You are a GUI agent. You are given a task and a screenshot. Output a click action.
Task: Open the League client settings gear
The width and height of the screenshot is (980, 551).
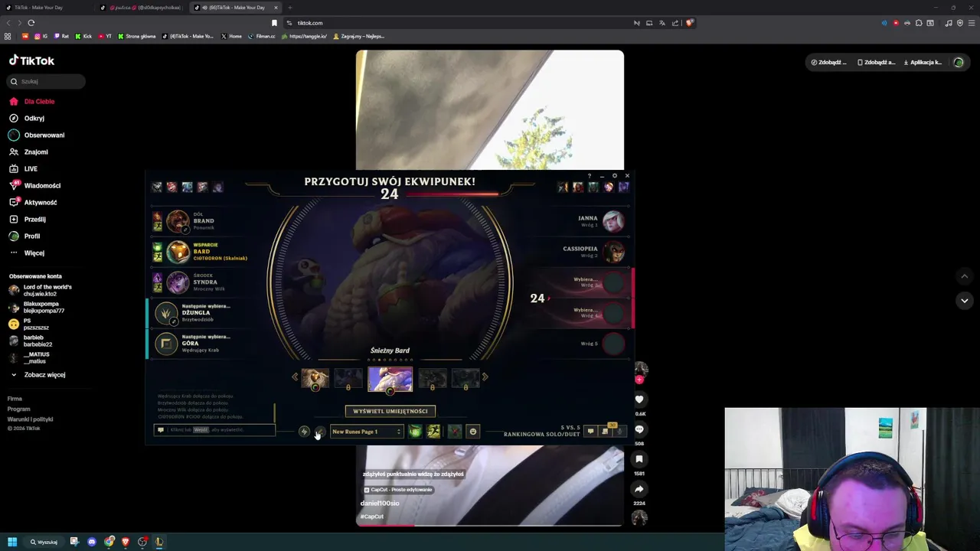pyautogui.click(x=614, y=176)
